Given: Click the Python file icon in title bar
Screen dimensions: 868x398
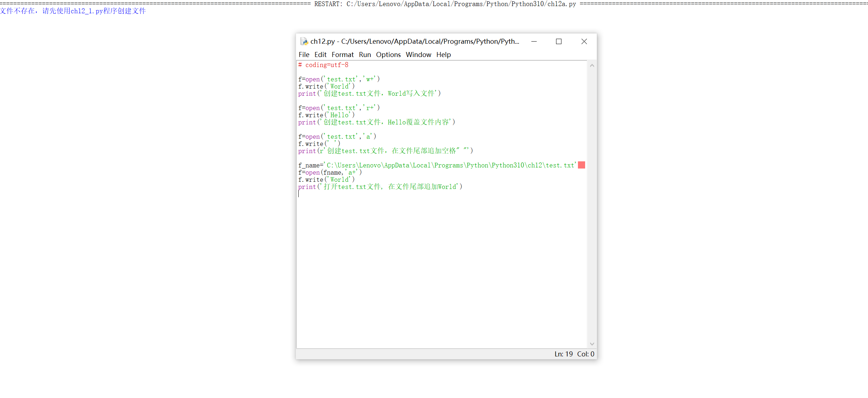Looking at the screenshot, I should [304, 42].
